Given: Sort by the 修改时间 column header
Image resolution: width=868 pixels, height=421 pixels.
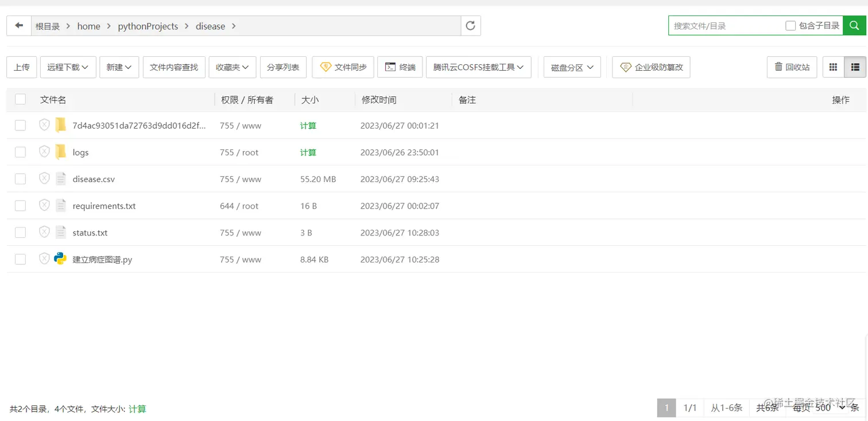Looking at the screenshot, I should pos(379,100).
